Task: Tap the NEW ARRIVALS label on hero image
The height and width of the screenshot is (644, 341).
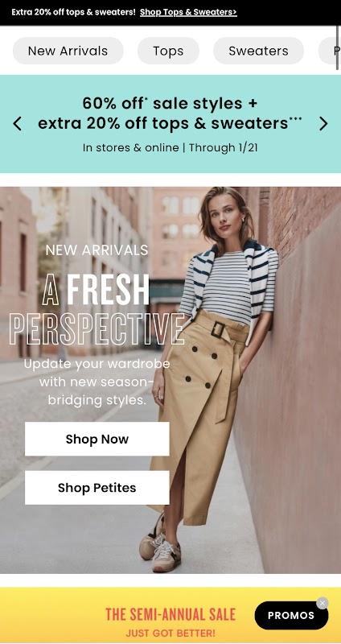Action: 97,250
